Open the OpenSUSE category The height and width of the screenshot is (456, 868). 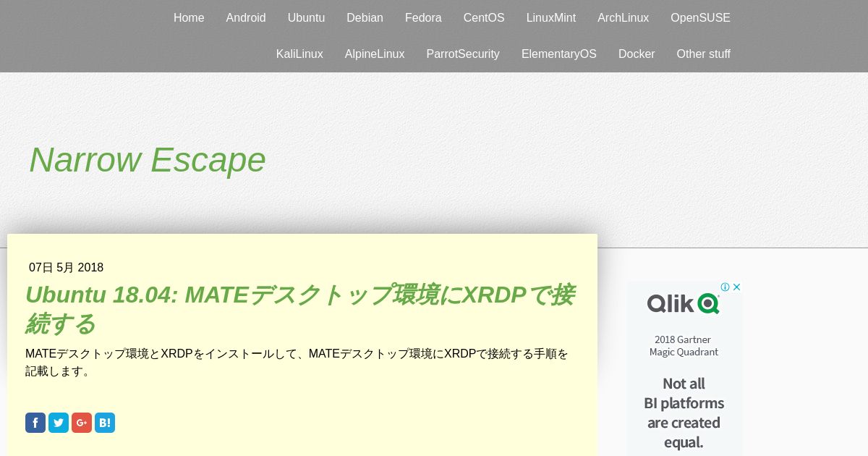point(700,18)
